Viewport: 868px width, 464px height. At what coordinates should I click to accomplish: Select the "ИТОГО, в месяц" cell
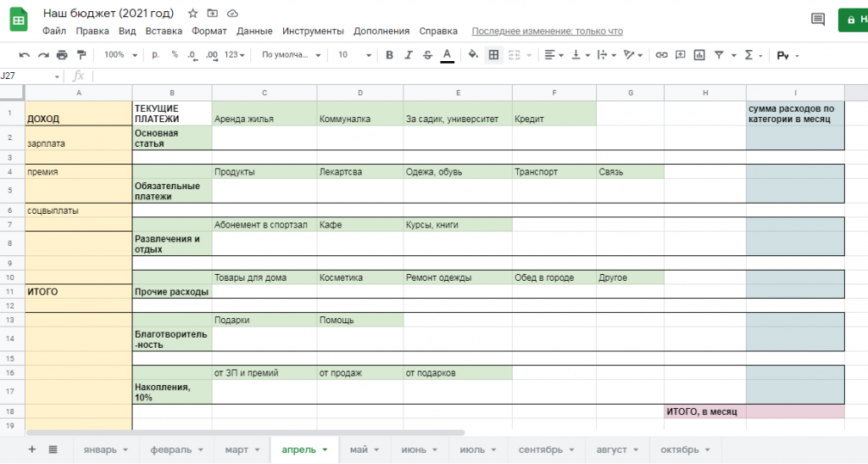coord(704,411)
